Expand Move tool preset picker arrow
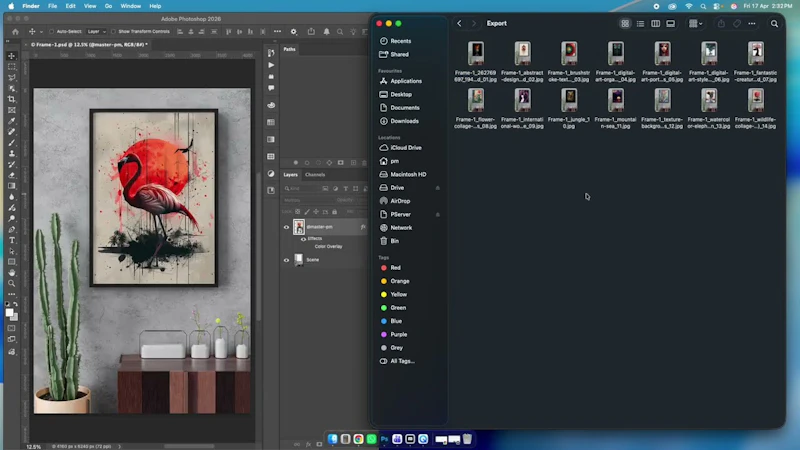The height and width of the screenshot is (450, 800). [x=41, y=32]
